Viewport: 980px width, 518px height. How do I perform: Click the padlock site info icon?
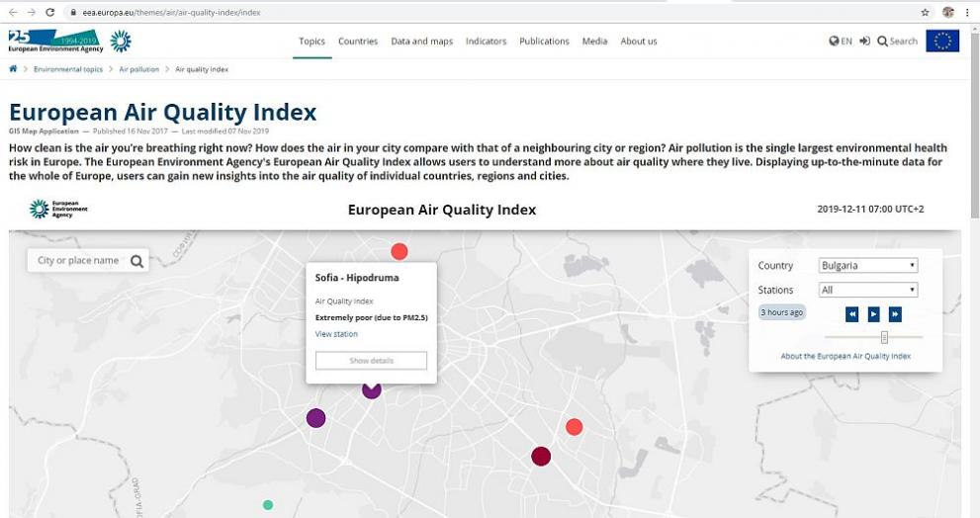click(73, 12)
